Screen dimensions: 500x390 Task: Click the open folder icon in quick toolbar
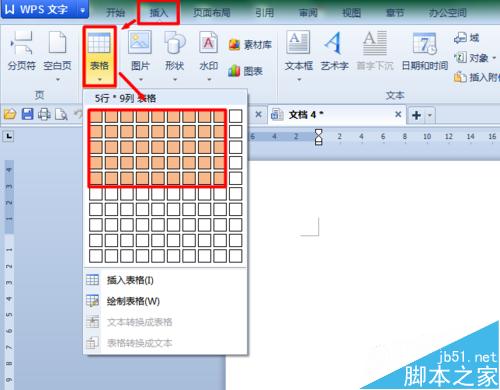10,114
